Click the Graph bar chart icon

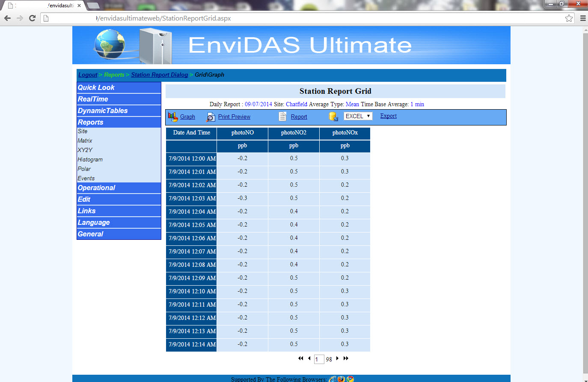173,117
